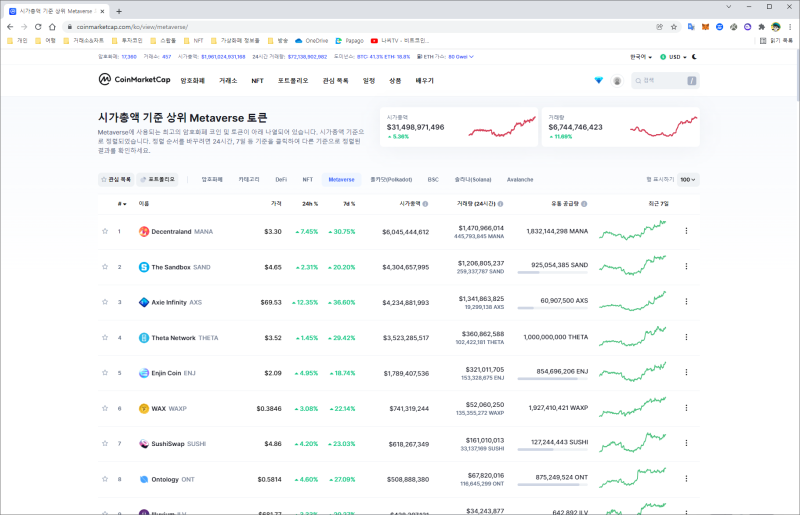Open more options for Ontology row
The height and width of the screenshot is (515, 800).
[x=686, y=479]
